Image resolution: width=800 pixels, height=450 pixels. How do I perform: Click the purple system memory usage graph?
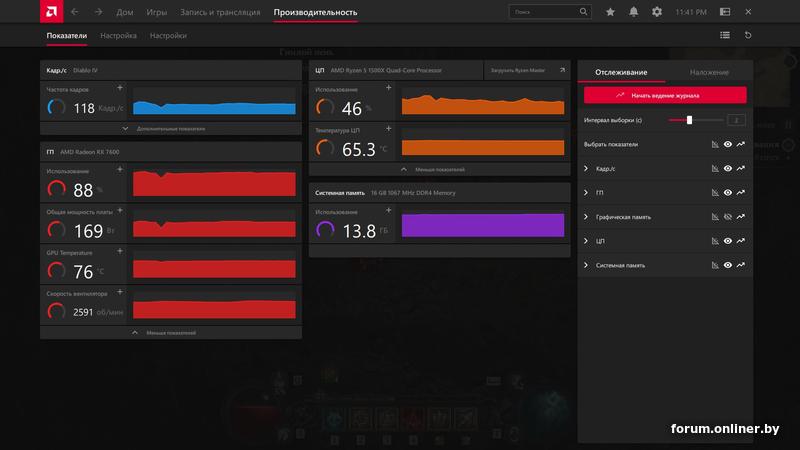(483, 224)
